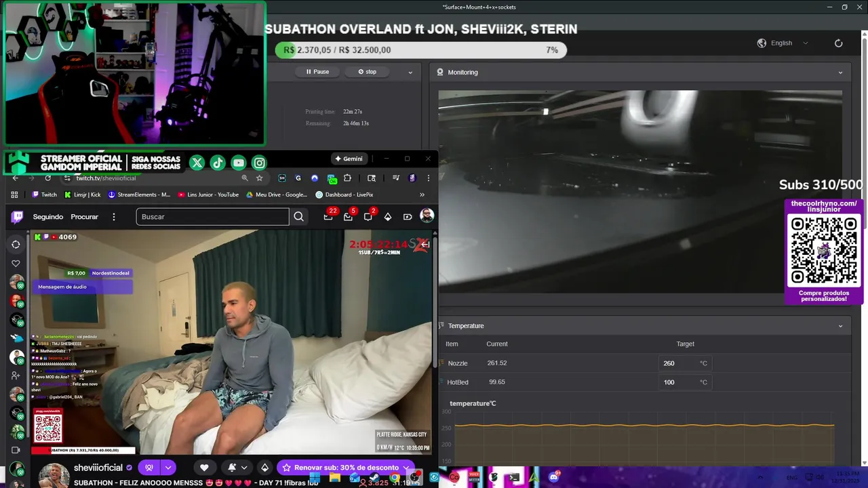Click the YouTube social icon in overlay
The width and height of the screenshot is (868, 488).
238,163
